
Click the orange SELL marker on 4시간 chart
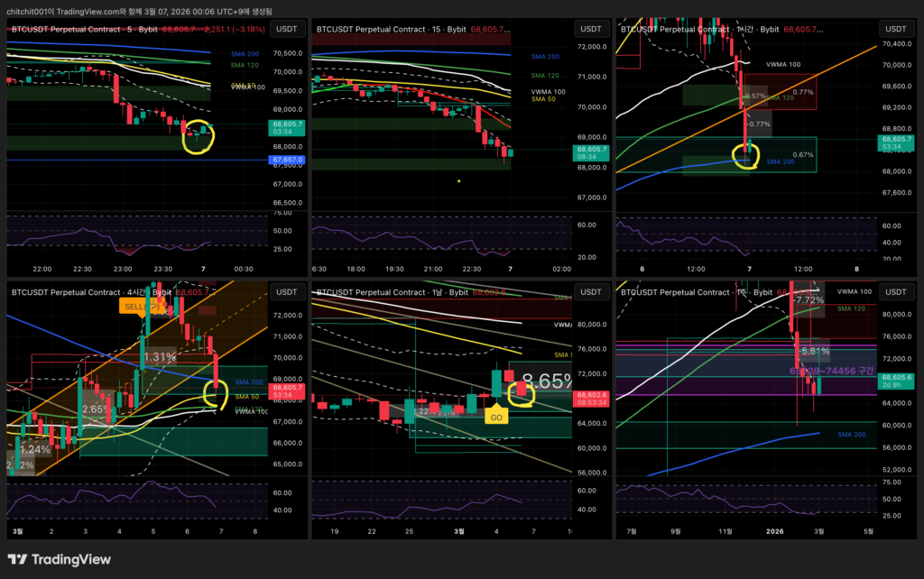pos(137,307)
